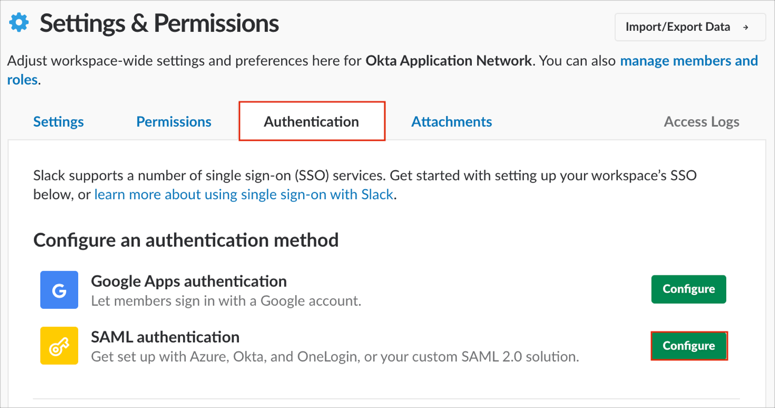Screen dimensions: 775x408
Task: Click the "Settings & Permissions" page title
Action: (160, 23)
